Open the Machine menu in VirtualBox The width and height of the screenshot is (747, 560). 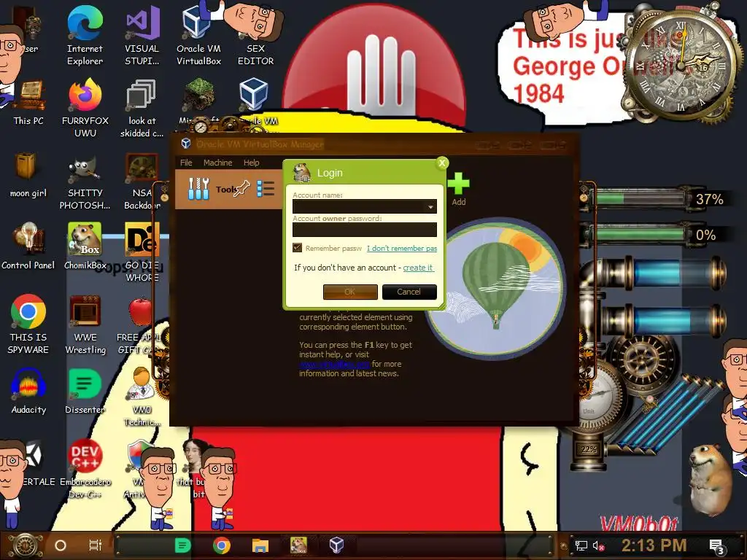(x=217, y=163)
